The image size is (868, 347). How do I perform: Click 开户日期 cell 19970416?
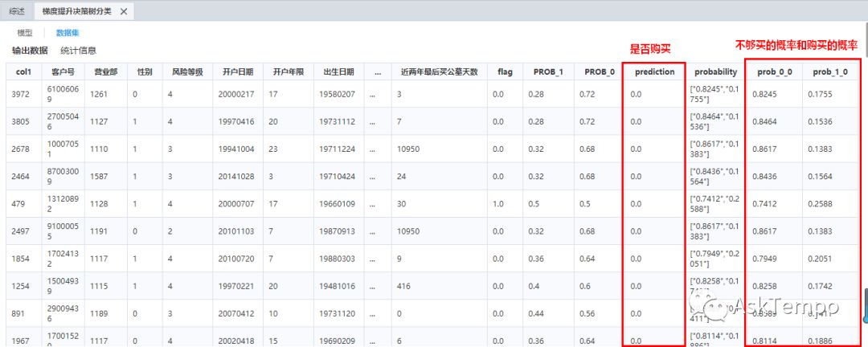(x=236, y=122)
